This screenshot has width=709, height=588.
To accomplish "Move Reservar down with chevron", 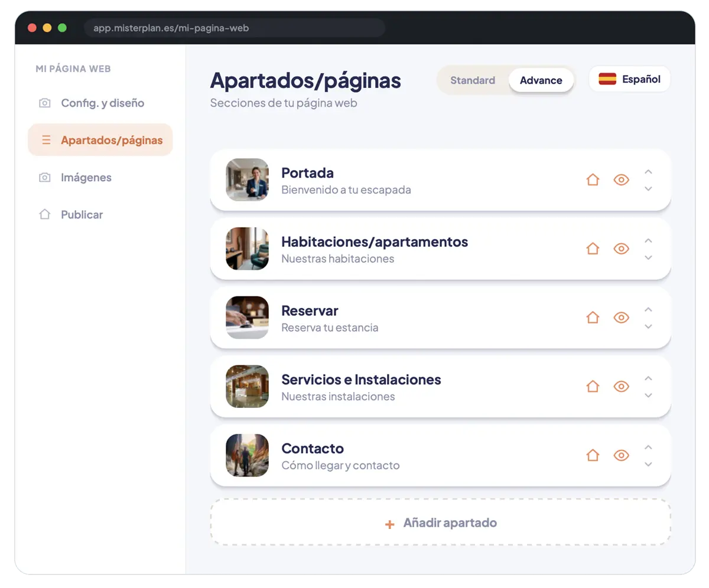I will click(x=648, y=326).
